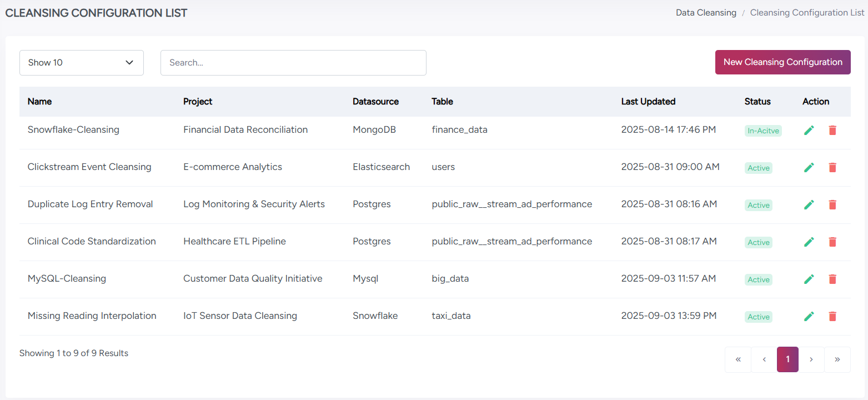Go to the next results page
868x400 pixels.
[x=811, y=359]
